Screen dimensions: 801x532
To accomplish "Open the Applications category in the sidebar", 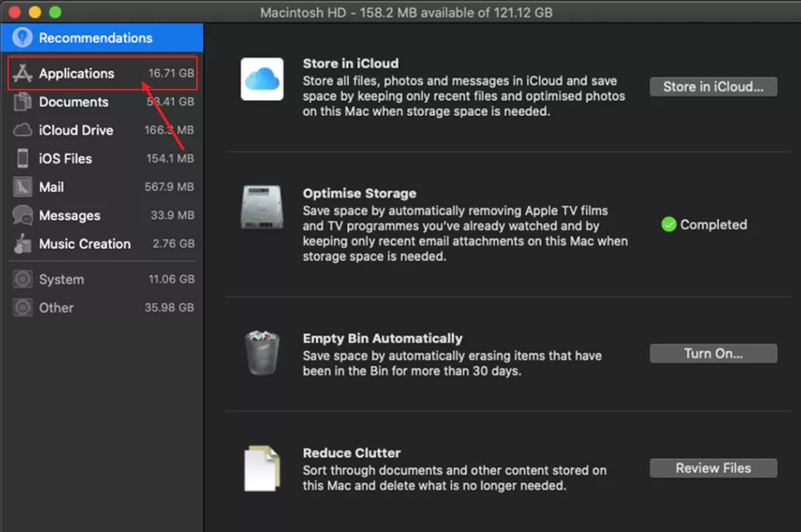I will (x=103, y=73).
